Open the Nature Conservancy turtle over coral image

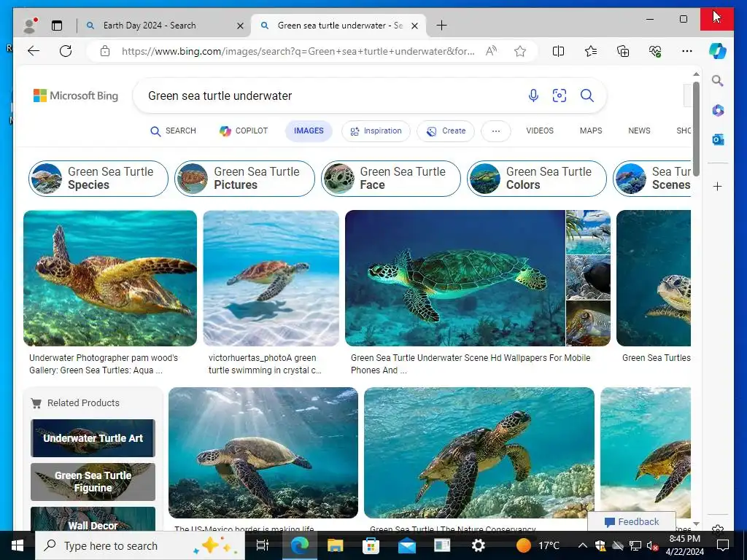click(x=479, y=452)
